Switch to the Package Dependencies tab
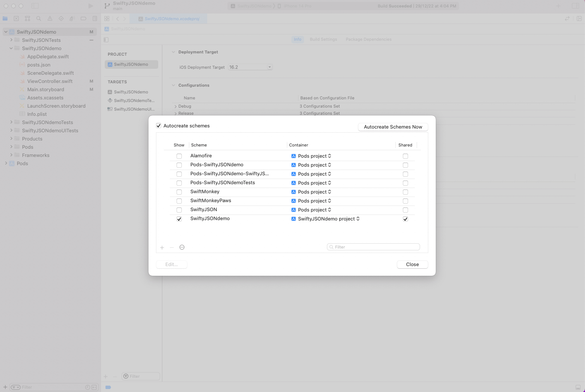Screen dimensions: 585x392 click(368, 39)
